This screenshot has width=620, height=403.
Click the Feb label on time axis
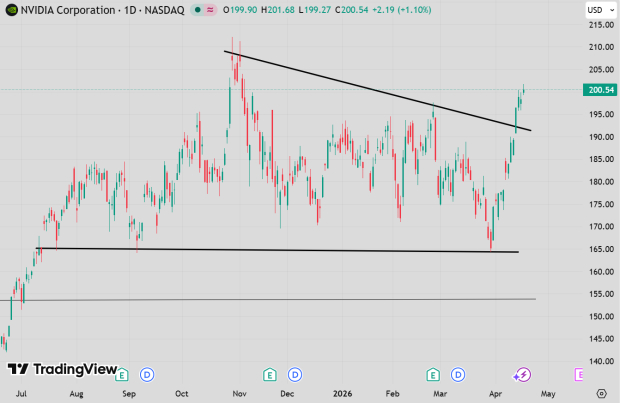pyautogui.click(x=392, y=394)
